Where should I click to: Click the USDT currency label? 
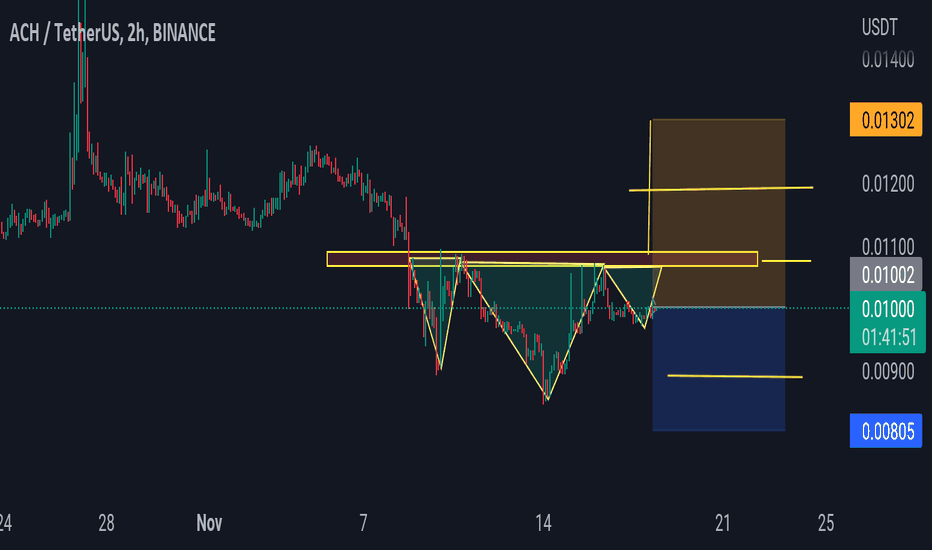[880, 27]
